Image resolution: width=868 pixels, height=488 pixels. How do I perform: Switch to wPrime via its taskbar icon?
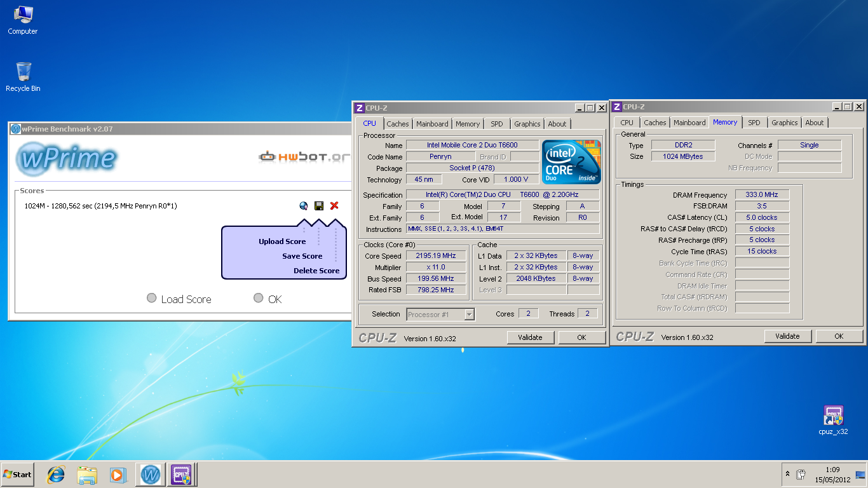[x=151, y=475]
